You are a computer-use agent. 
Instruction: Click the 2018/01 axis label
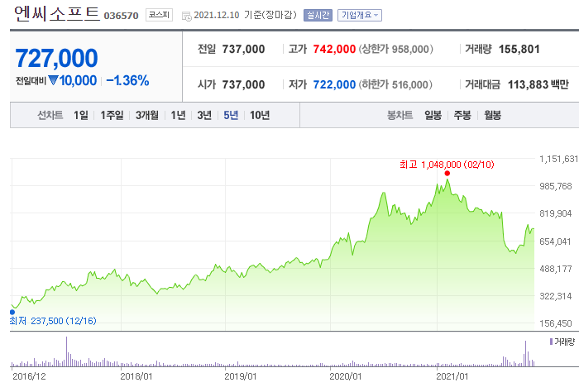[x=136, y=376]
